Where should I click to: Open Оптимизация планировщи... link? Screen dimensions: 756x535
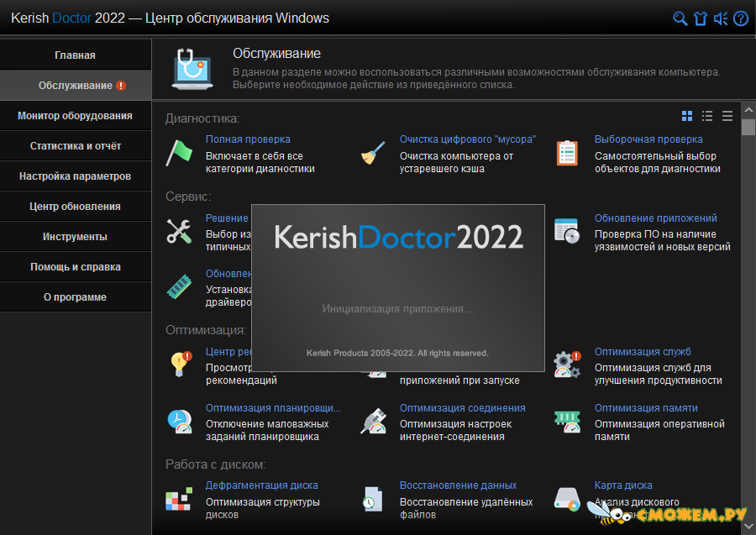pyautogui.click(x=273, y=408)
